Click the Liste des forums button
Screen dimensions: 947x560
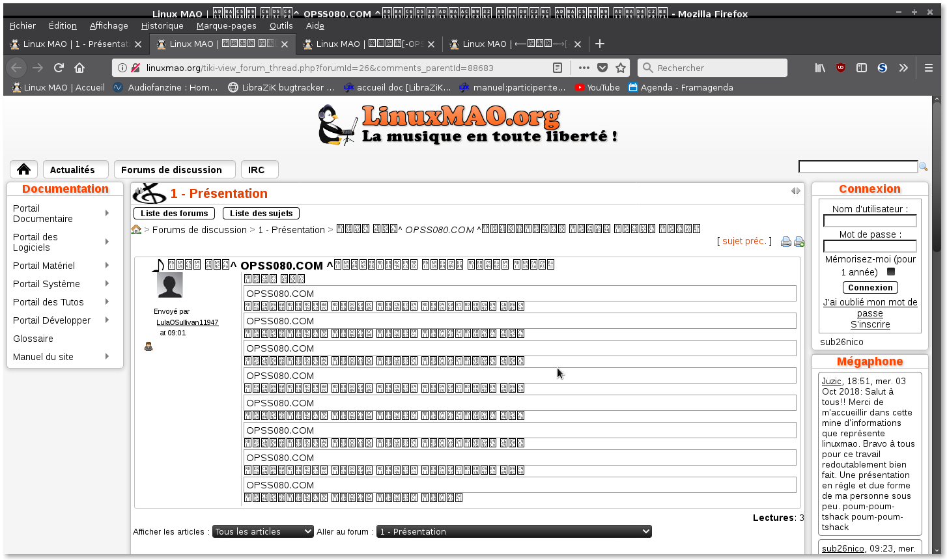coord(175,213)
